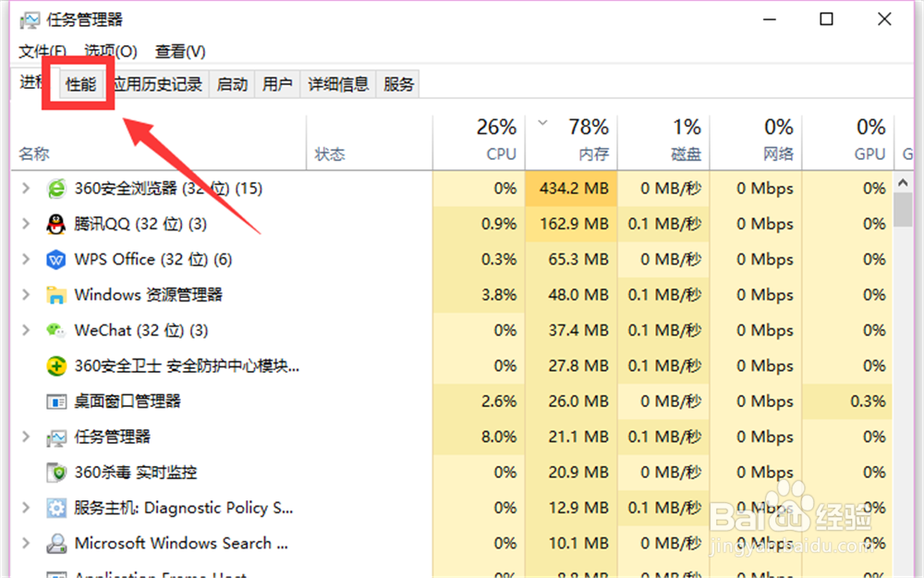Maximize the 任务管理器 window
Image resolution: width=924 pixels, height=578 pixels.
pos(827,18)
